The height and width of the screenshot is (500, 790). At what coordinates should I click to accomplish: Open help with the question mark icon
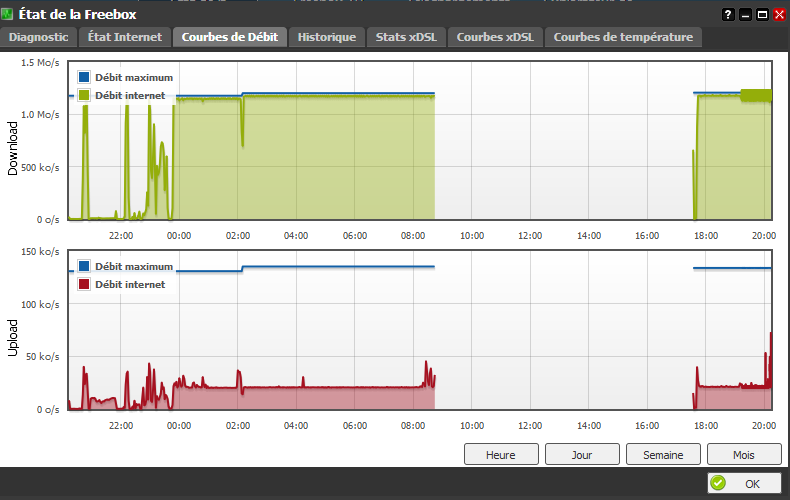pyautogui.click(x=728, y=15)
